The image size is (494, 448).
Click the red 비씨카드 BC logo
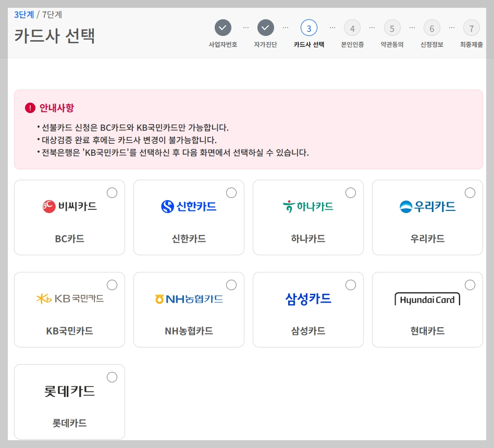click(x=70, y=206)
